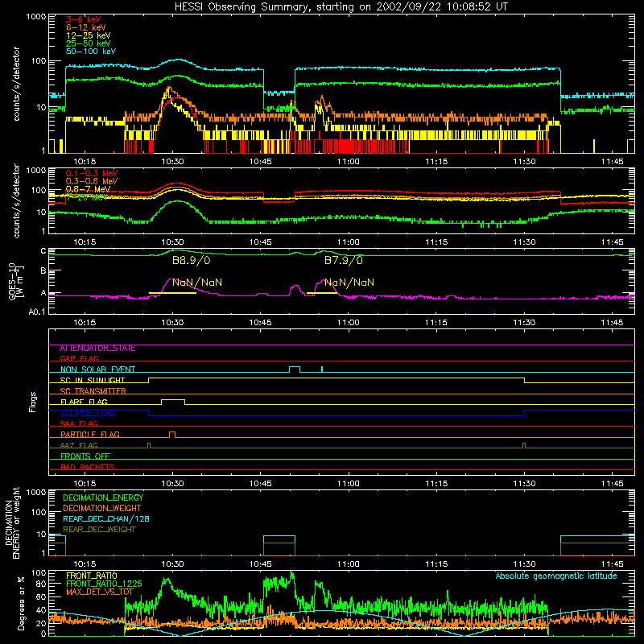644x644 pixels.
Task: Click the FRONTS_OFF flag label
Action: (x=85, y=456)
